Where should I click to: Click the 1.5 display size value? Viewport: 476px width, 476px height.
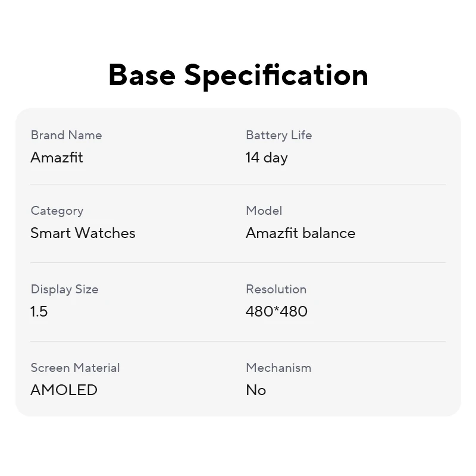point(39,311)
